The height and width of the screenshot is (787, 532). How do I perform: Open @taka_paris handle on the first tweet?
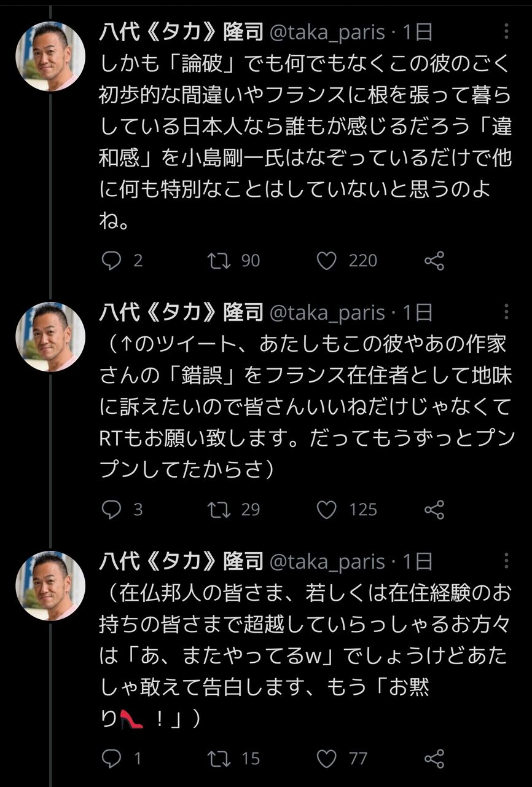tap(327, 33)
